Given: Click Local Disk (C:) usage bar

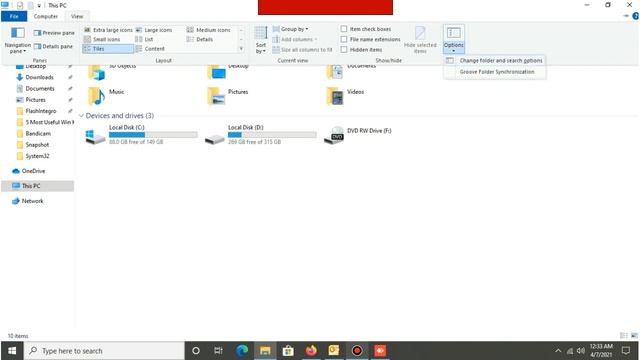Looking at the screenshot, I should coord(153,135).
